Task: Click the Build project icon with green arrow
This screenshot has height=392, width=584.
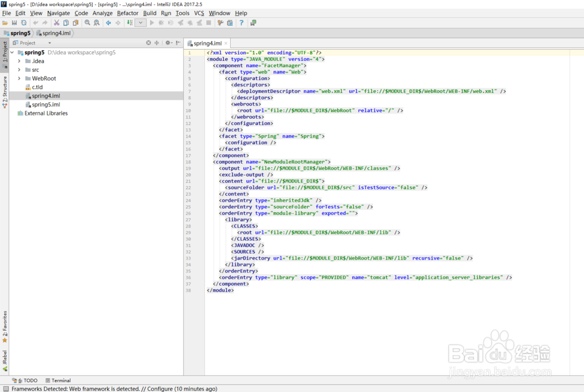Action: [130, 23]
